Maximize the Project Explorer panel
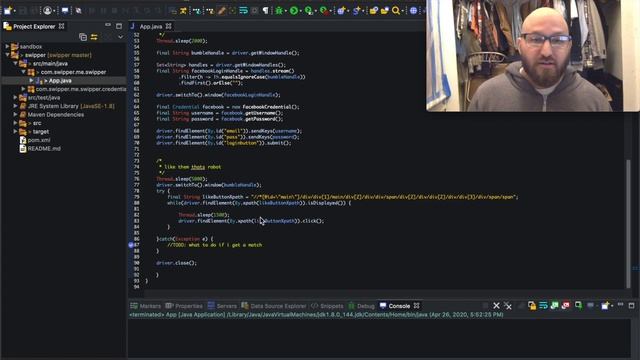The width and height of the screenshot is (640, 360). click(x=119, y=26)
